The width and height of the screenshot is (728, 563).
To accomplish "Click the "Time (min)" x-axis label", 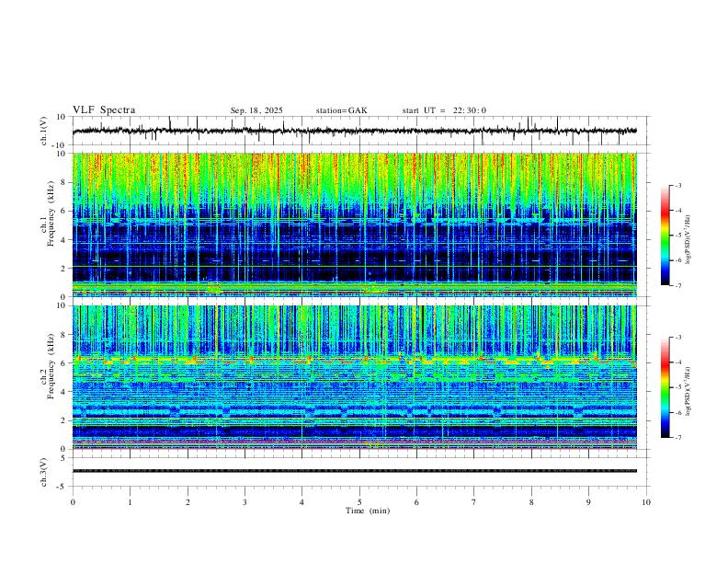I will point(368,511).
